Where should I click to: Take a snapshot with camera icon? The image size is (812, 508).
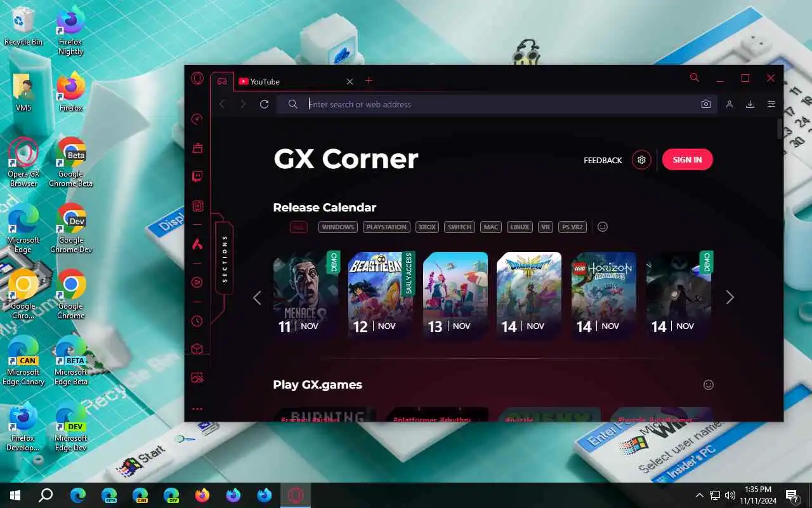(706, 104)
